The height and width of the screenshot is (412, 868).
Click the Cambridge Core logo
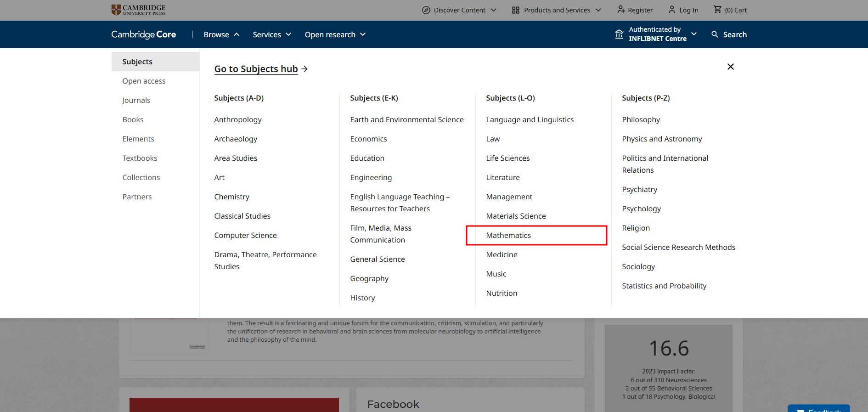[143, 34]
